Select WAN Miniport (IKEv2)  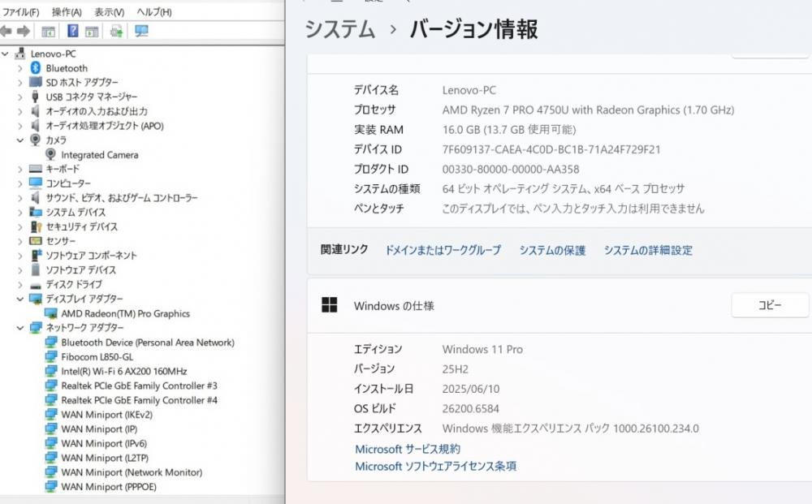tap(106, 415)
